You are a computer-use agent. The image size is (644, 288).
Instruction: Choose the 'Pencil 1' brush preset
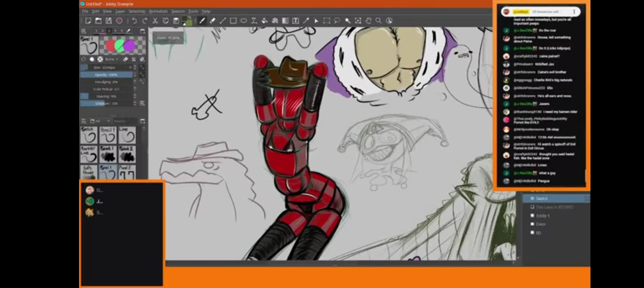pos(108,136)
